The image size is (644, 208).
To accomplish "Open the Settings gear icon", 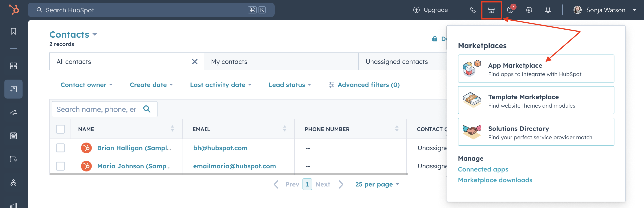I will tap(529, 10).
